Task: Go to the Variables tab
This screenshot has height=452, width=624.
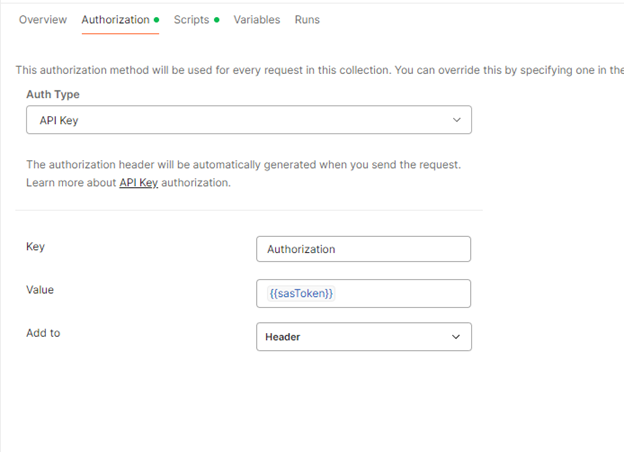Action: click(x=257, y=20)
